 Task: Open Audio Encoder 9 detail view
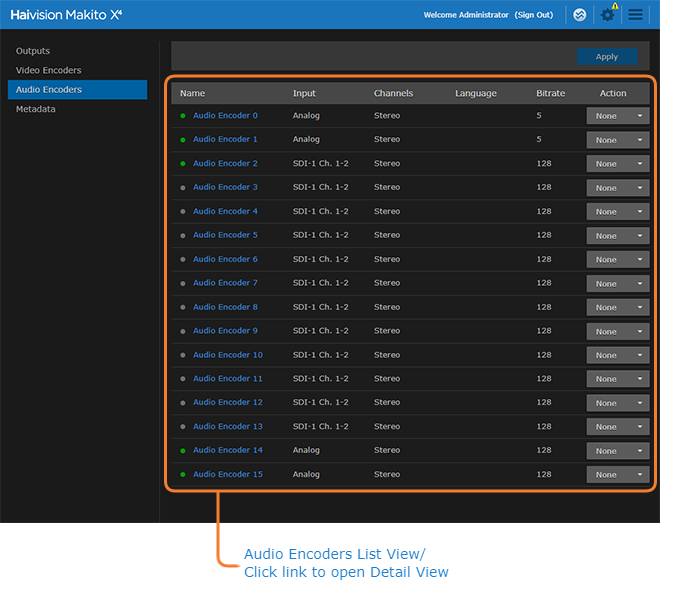(225, 331)
